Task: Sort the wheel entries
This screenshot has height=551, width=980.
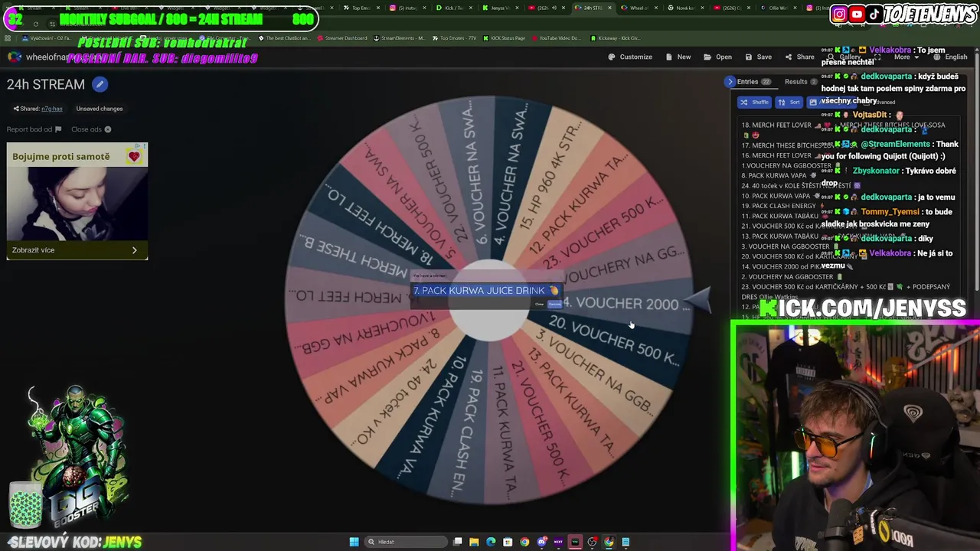Action: (789, 102)
